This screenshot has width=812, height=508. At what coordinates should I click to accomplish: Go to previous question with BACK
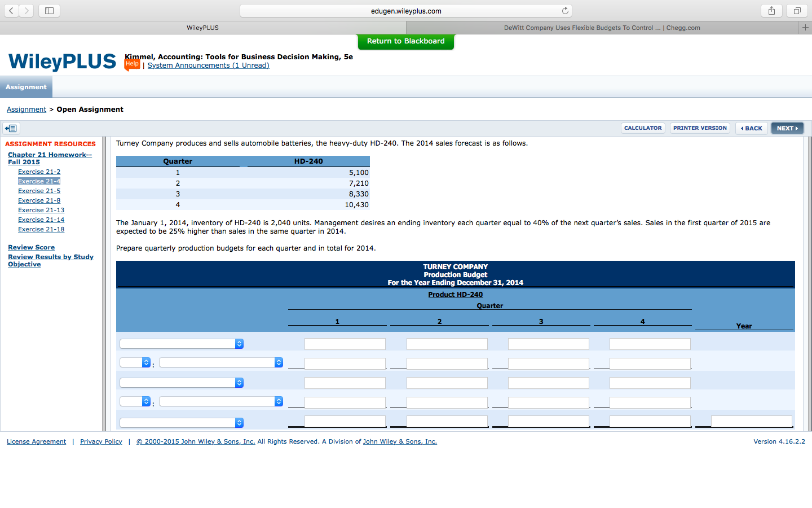752,128
